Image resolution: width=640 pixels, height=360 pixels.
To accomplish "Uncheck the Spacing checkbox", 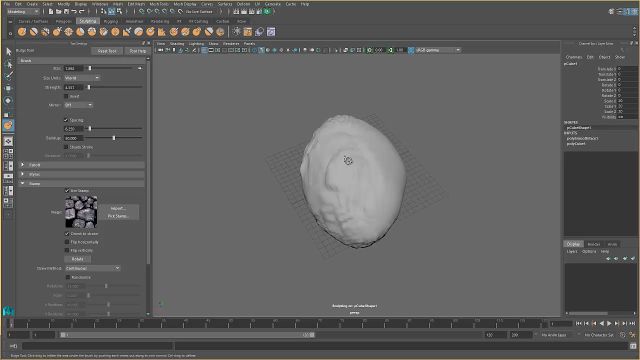I will click(66, 120).
